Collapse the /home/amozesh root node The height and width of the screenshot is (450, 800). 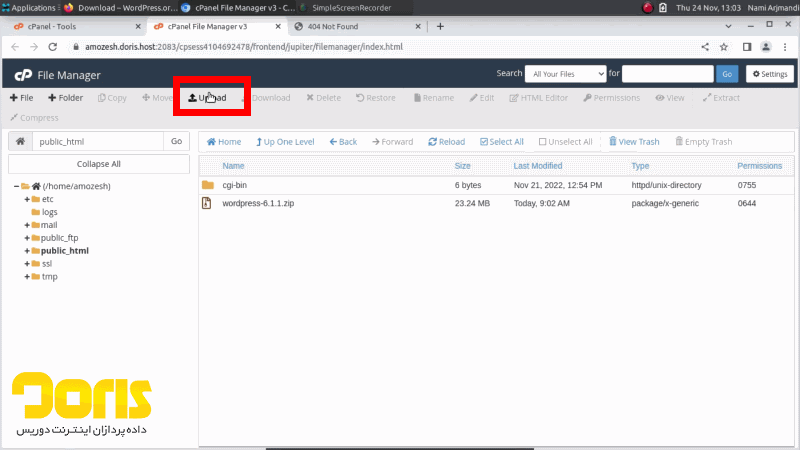tap(17, 186)
